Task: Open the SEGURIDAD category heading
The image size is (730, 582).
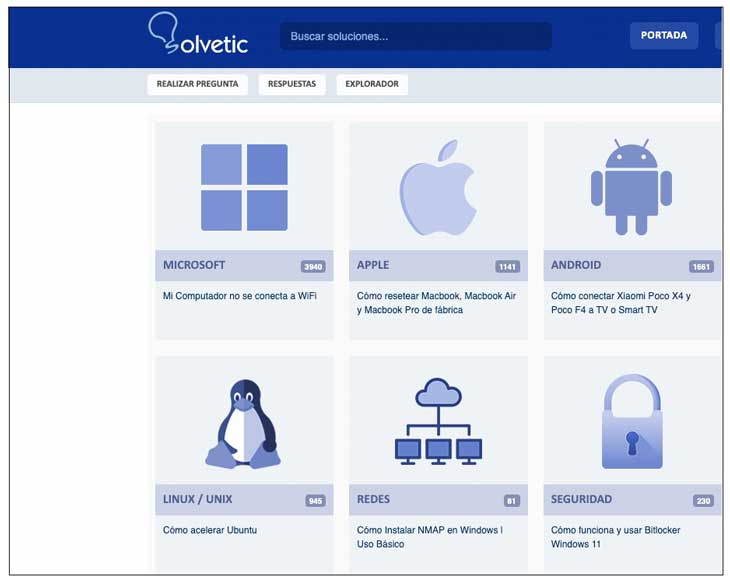Action: 581,499
